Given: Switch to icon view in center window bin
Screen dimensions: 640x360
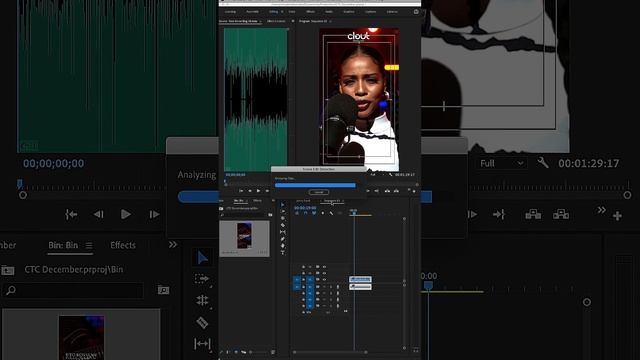Looking at the screenshot, I should (x=236, y=352).
